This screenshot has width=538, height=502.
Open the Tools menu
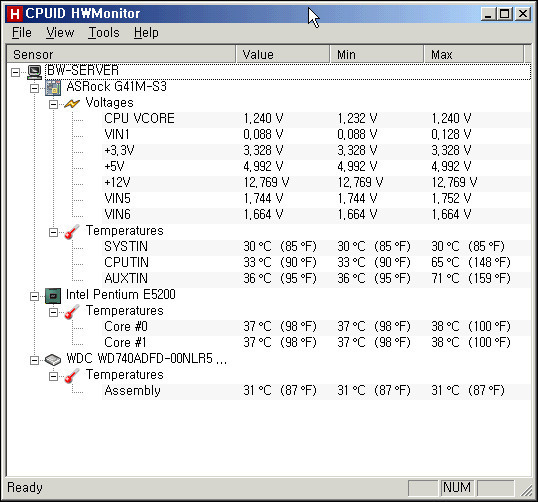(104, 33)
